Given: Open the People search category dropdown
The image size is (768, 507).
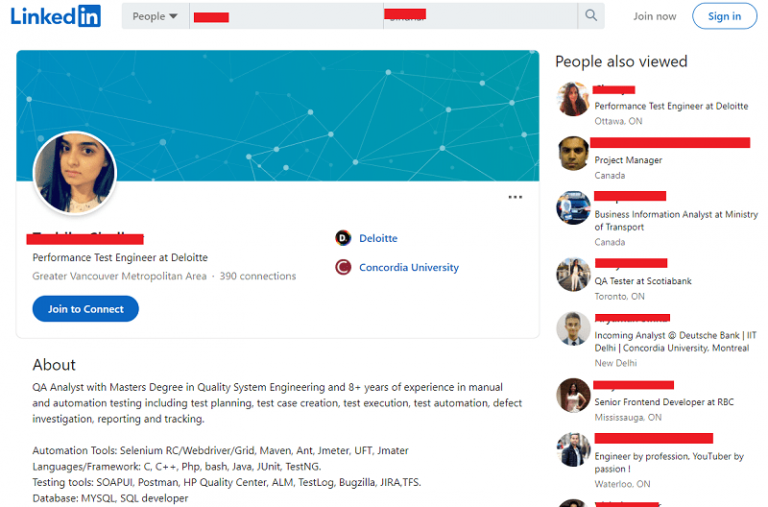Looking at the screenshot, I should pos(155,16).
